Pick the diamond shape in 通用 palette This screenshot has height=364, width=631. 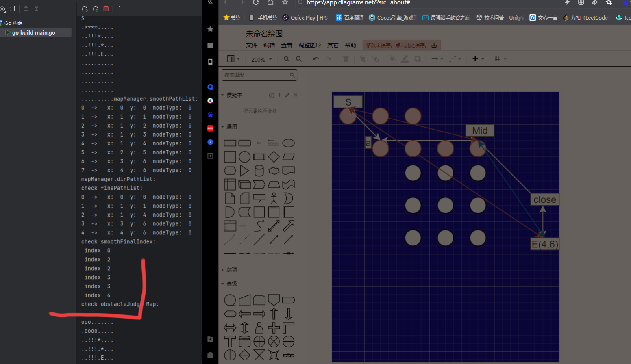pyautogui.click(x=274, y=157)
